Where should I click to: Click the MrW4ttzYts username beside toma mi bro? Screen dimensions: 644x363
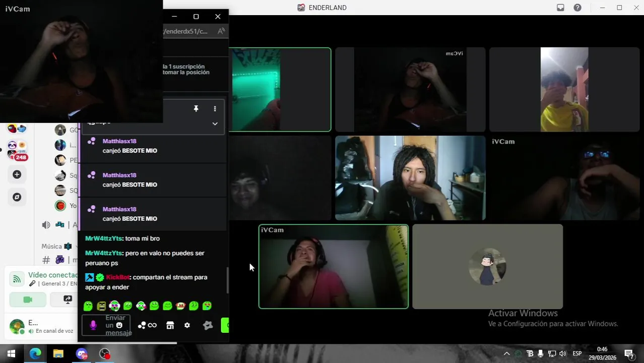(104, 238)
